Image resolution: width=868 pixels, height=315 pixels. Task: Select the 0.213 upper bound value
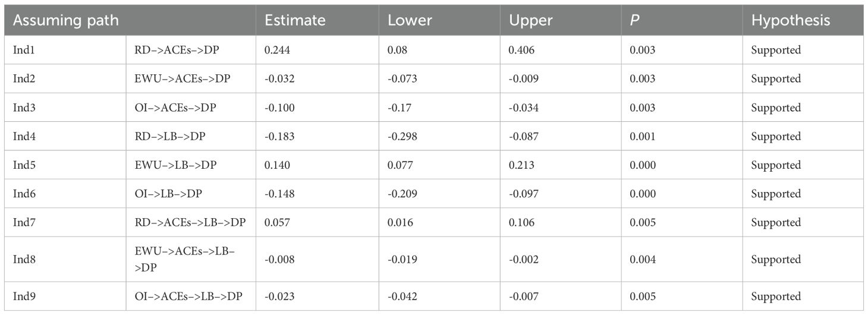(x=521, y=165)
